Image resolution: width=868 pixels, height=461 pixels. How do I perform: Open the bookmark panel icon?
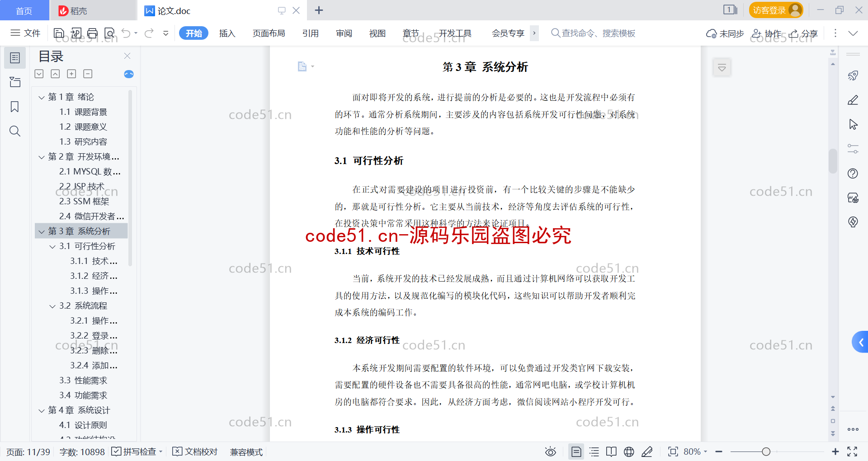pos(15,107)
